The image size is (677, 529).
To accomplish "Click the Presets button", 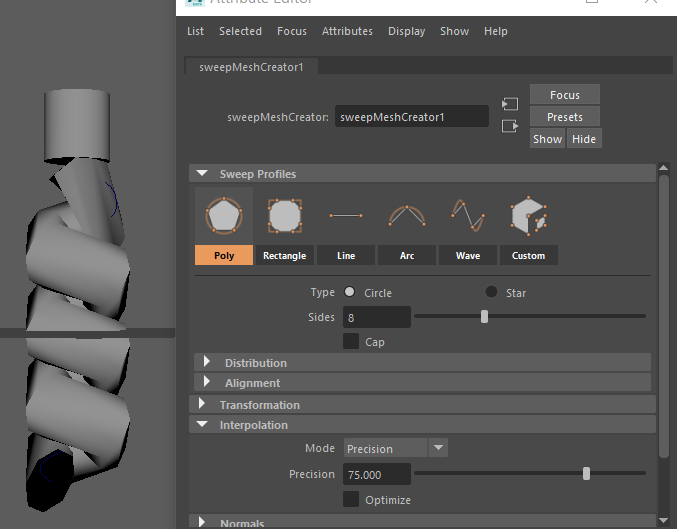I will click(564, 117).
